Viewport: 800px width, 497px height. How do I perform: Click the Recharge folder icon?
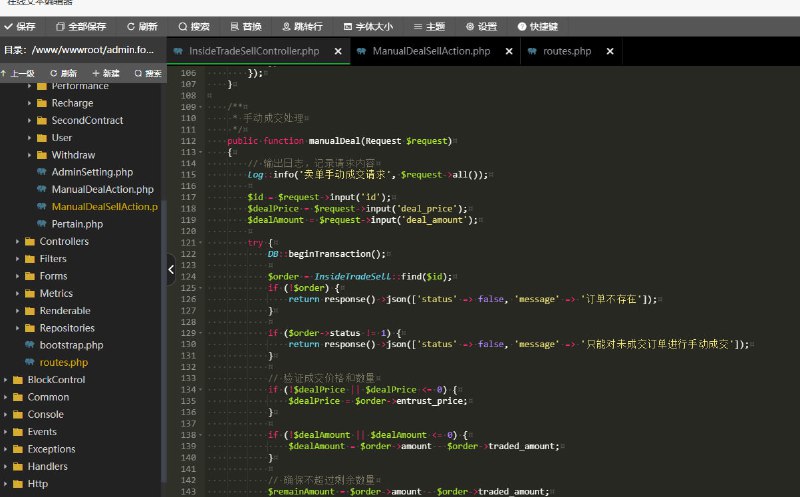coord(42,103)
